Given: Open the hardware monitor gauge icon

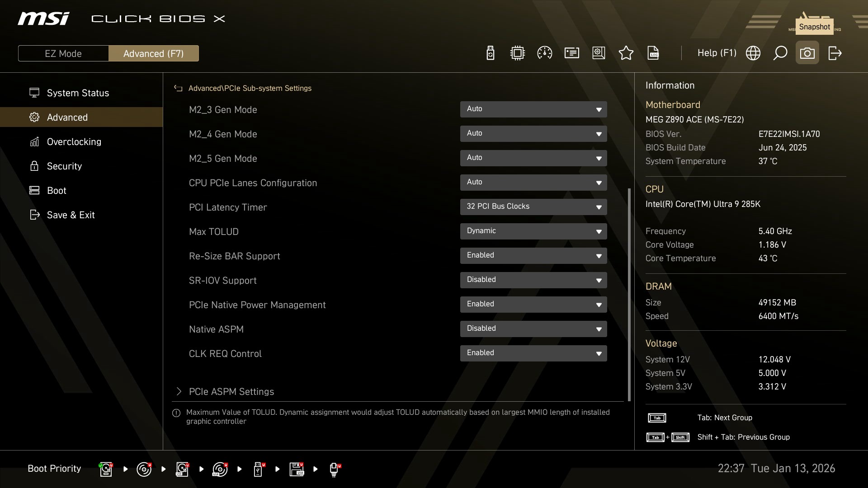Looking at the screenshot, I should coord(544,53).
